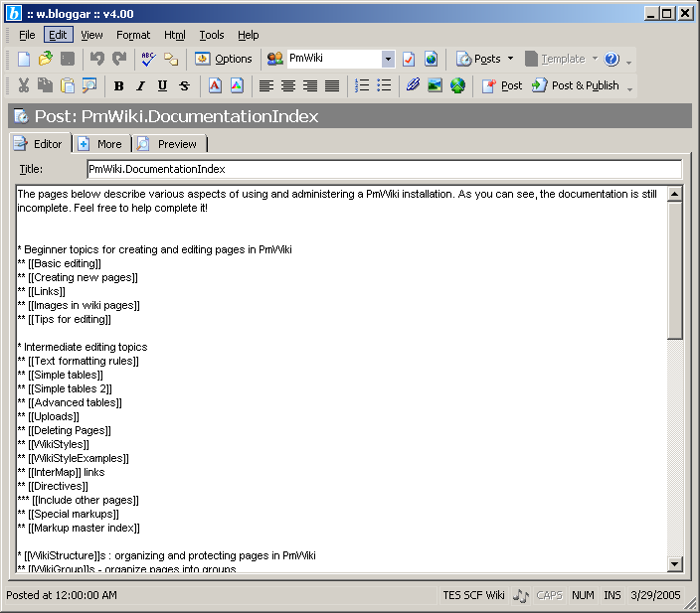Undo last edit arrow icon
This screenshot has width=700, height=613.
point(96,59)
